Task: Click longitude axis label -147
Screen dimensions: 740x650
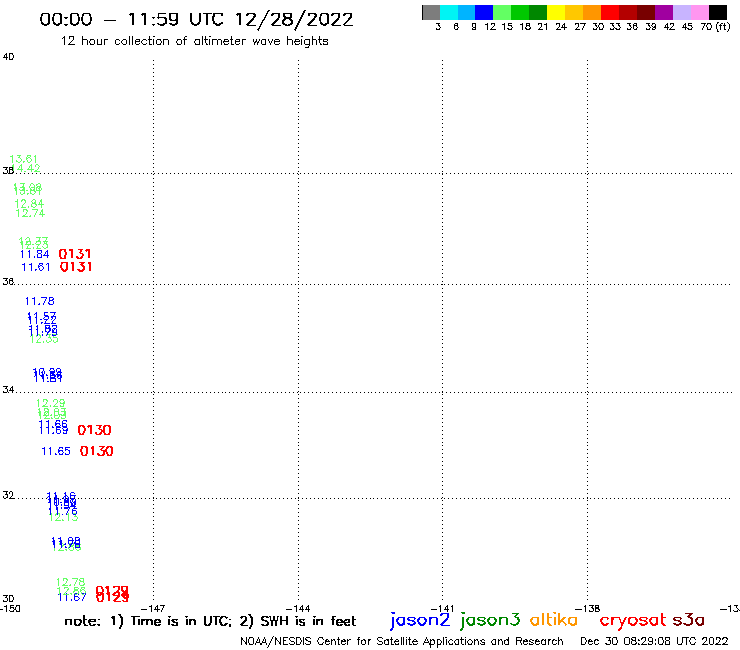Action: (153, 609)
